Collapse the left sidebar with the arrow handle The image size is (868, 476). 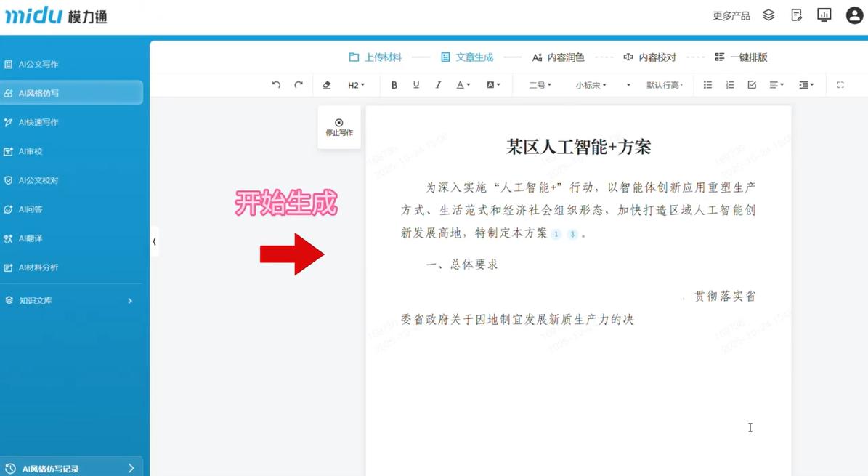tap(155, 241)
